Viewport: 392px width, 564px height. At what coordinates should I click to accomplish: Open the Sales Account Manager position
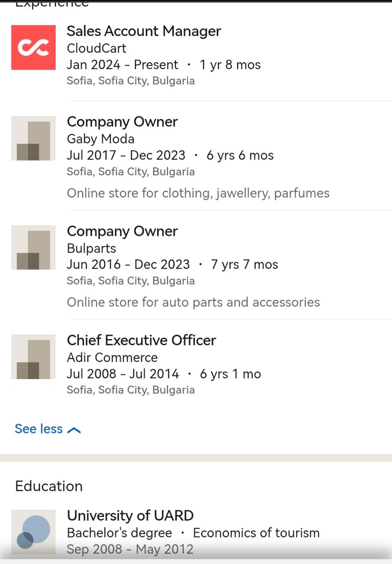click(144, 31)
